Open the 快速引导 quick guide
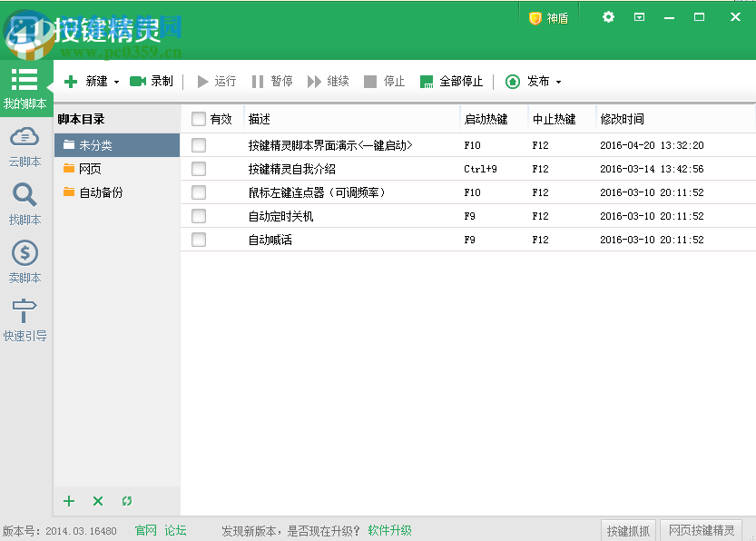Viewport: 756px width, 541px height. point(25,320)
